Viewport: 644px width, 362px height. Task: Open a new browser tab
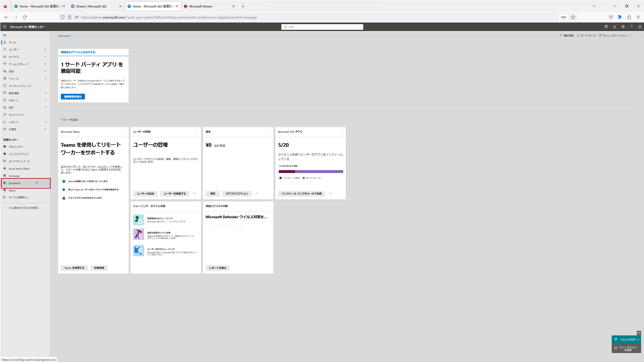coord(243,6)
